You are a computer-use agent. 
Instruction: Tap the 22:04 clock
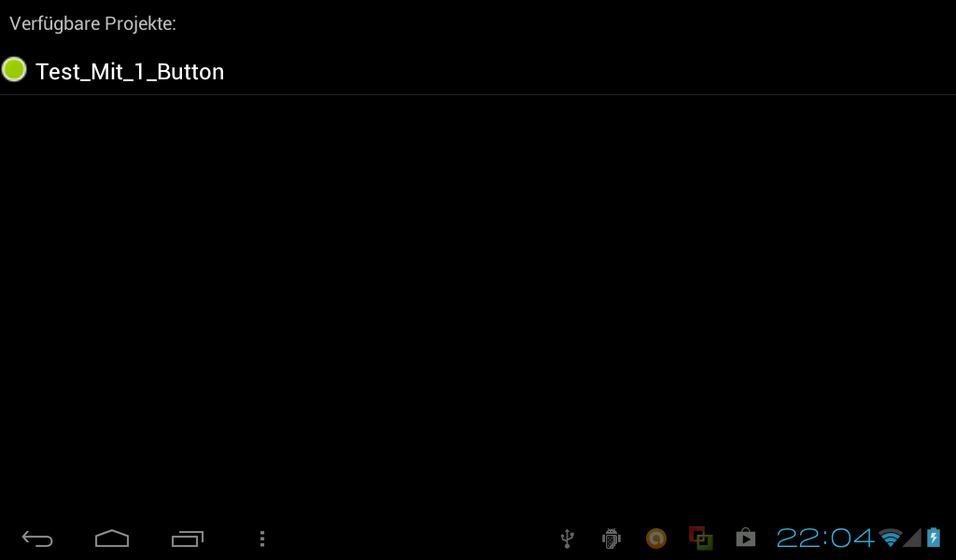(x=825, y=538)
